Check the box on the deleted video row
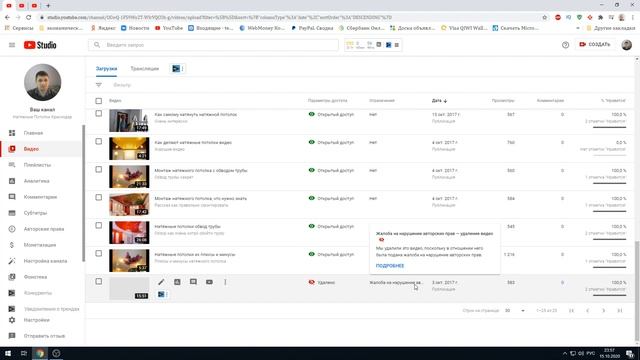 point(99,281)
